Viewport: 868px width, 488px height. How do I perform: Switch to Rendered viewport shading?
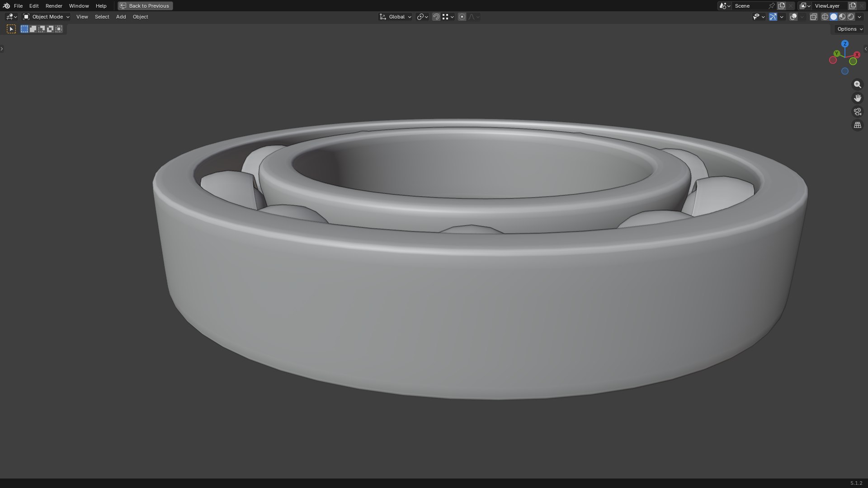(x=851, y=17)
